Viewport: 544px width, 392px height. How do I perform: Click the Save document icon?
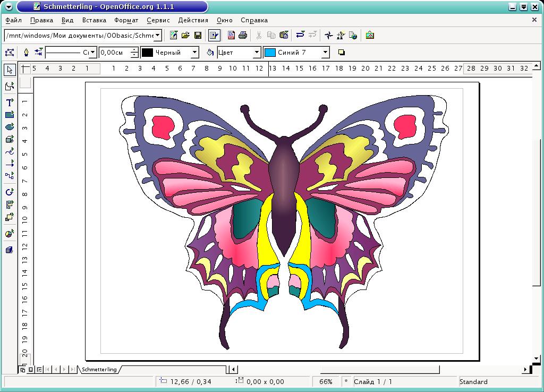tap(198, 36)
